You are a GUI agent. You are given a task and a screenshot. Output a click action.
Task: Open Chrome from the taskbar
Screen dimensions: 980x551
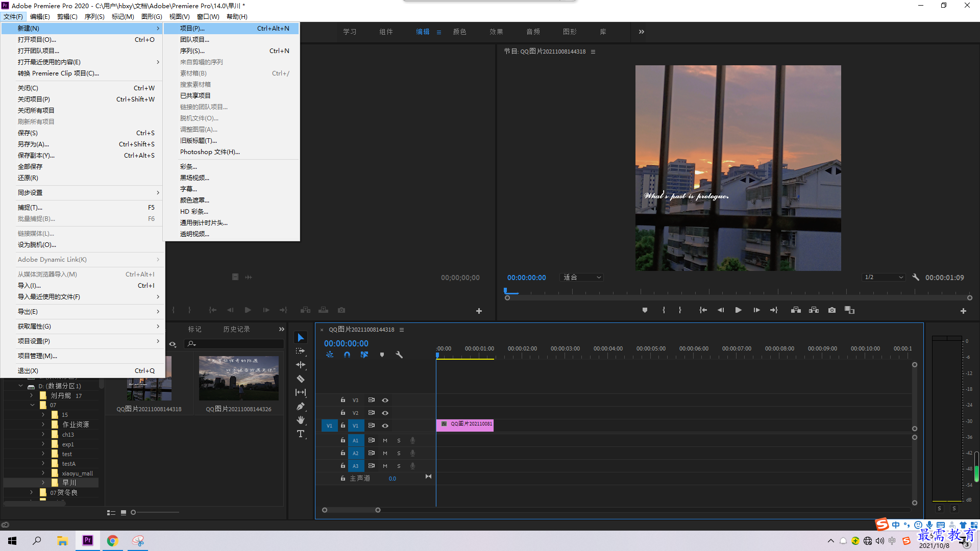[x=112, y=541]
